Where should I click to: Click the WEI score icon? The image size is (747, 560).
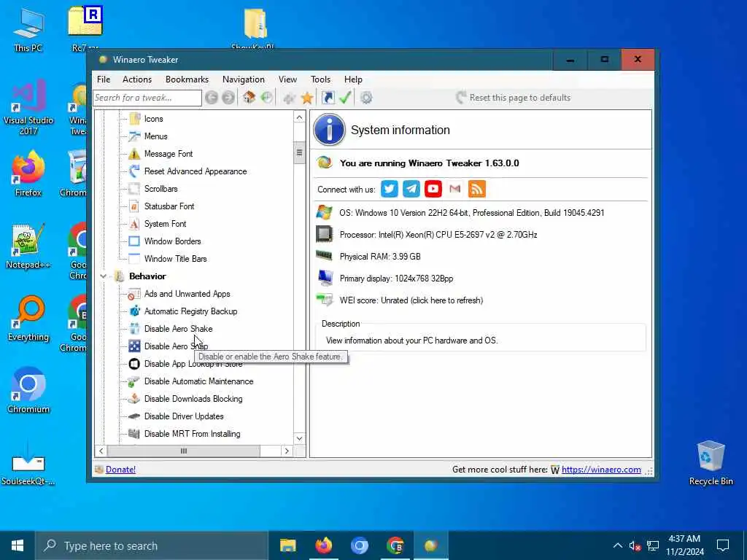coord(325,300)
